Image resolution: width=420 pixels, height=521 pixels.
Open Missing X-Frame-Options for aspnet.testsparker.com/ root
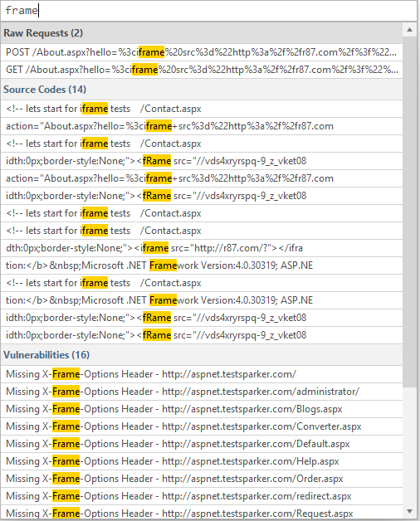coord(202,374)
